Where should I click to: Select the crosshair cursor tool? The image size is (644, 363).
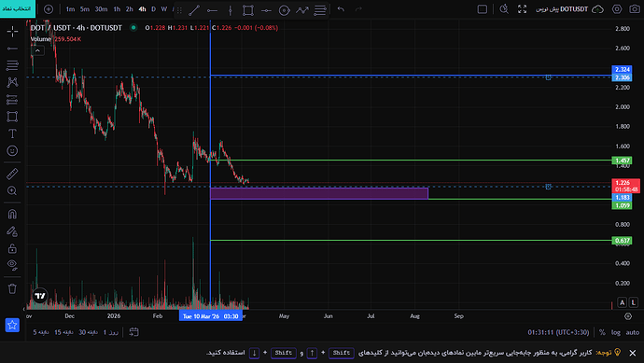[x=12, y=31]
